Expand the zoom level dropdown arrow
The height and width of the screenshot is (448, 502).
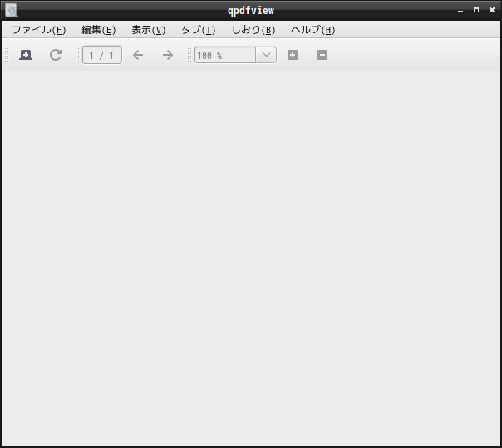coord(266,55)
